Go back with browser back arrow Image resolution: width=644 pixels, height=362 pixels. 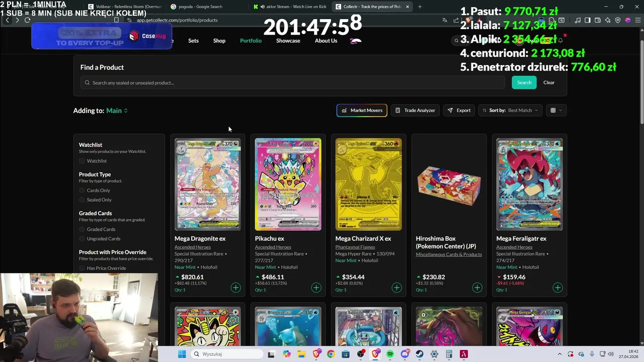[x=7, y=20]
